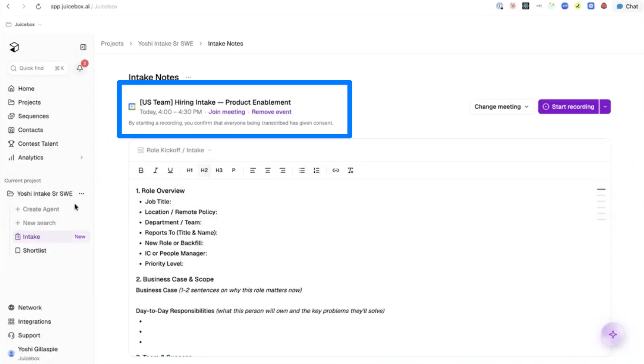This screenshot has width=644, height=364.
Task: Center-align text in editor
Action: coord(268,170)
